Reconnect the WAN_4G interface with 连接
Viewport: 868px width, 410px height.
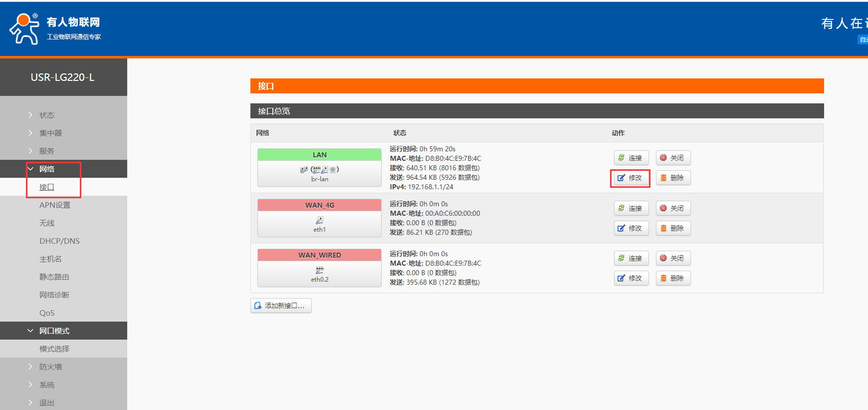pos(631,208)
